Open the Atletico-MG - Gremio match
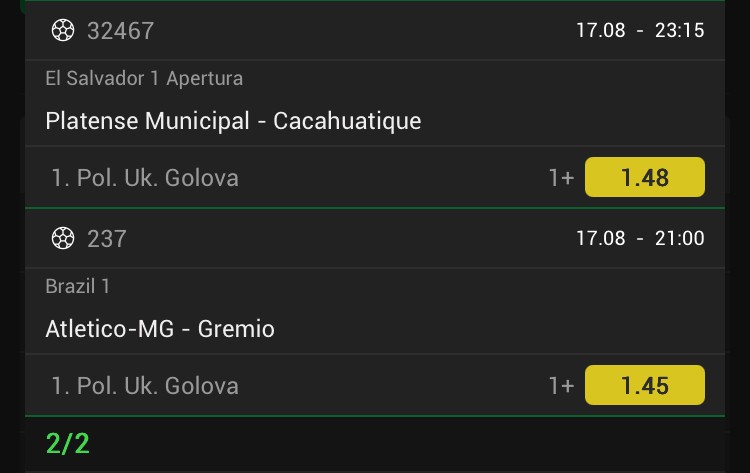 (x=160, y=329)
